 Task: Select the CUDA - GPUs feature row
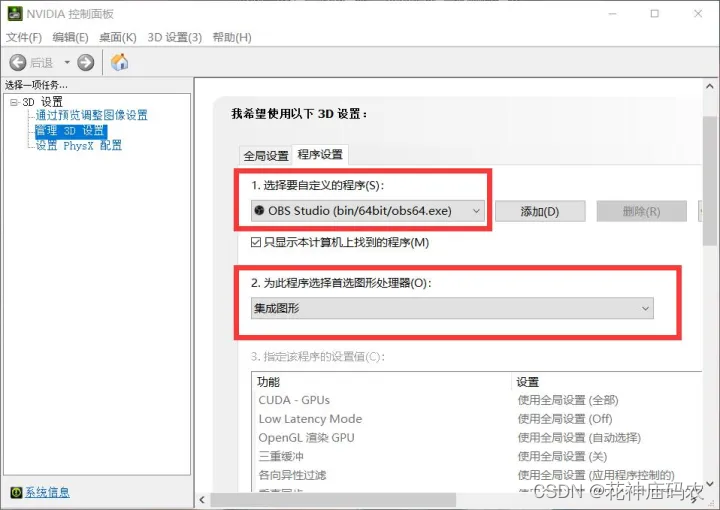(x=294, y=400)
